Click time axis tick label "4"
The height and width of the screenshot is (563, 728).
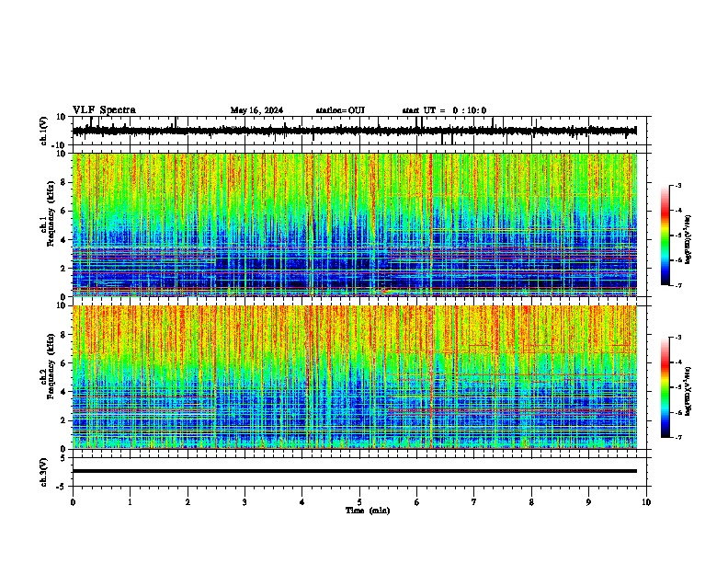point(302,502)
